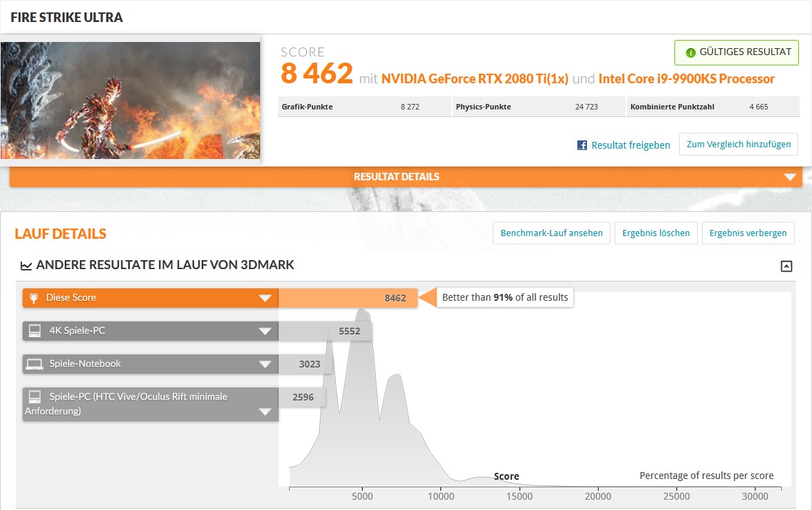Screen dimensions: 812x510
Task: Click the laptop icon beside Spiele-Notebook
Action: [34, 364]
